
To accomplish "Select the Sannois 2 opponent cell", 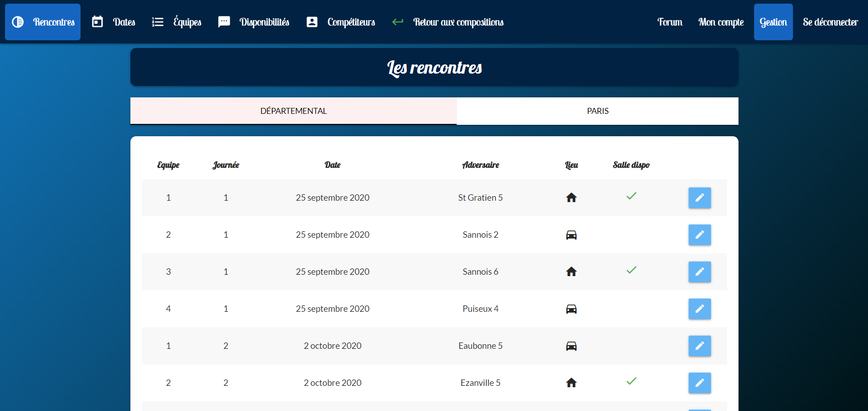I will click(480, 235).
